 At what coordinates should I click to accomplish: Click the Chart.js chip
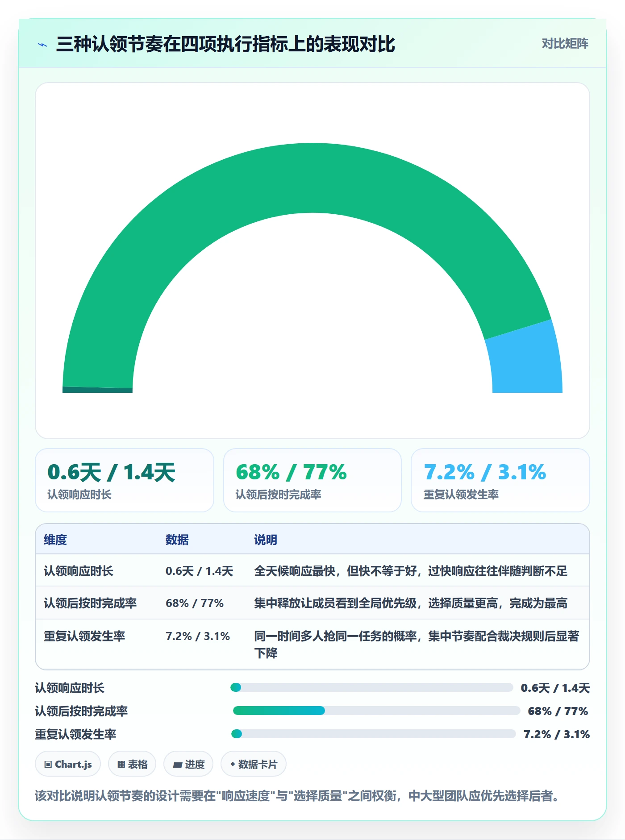[68, 764]
